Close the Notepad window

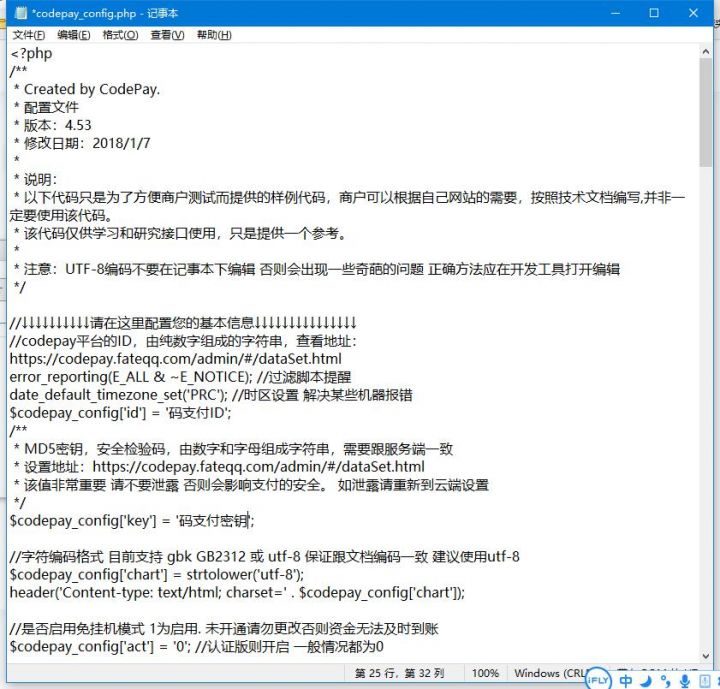(x=693, y=13)
